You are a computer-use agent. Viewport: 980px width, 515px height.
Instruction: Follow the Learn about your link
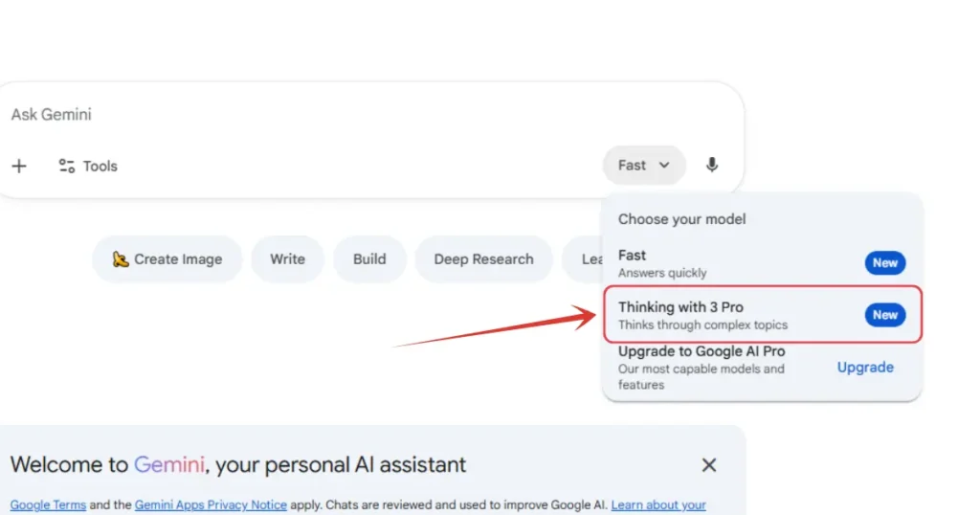coord(658,505)
